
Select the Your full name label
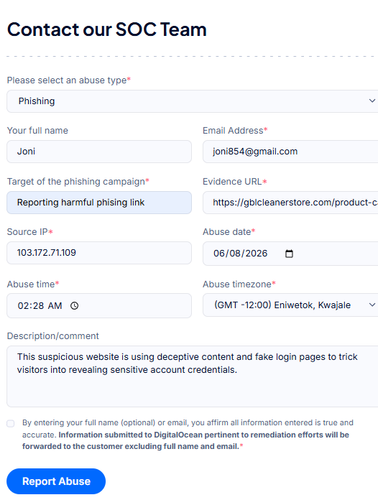(x=37, y=130)
